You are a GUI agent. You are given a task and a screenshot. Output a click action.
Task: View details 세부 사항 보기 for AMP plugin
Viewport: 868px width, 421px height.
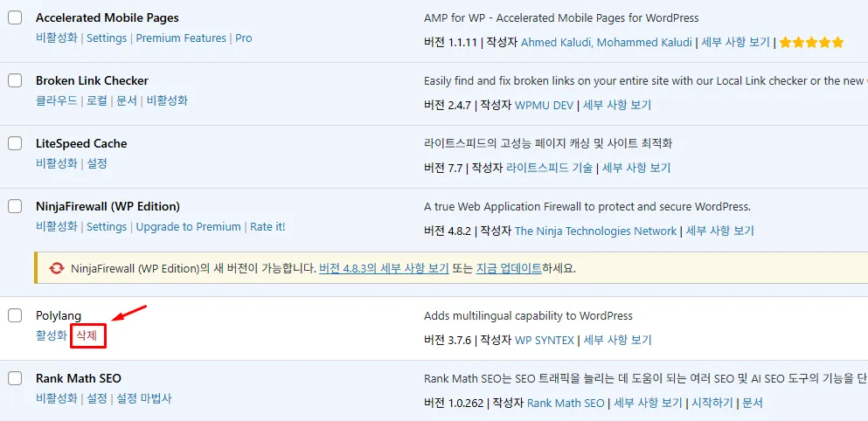pyautogui.click(x=736, y=43)
